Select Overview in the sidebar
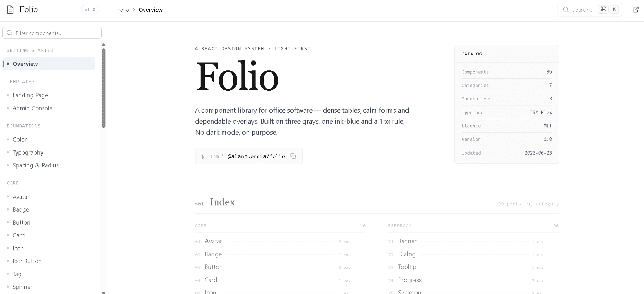The height and width of the screenshot is (294, 644). coord(49,64)
